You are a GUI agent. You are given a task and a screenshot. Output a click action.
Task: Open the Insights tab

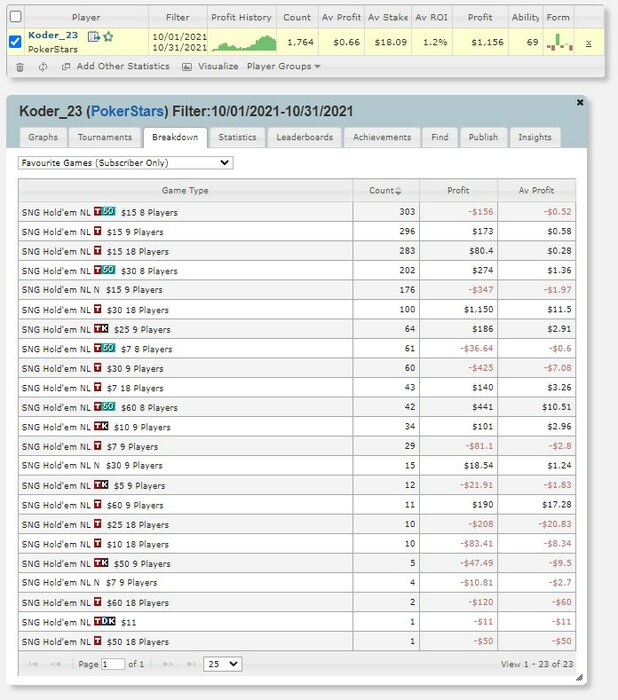[x=535, y=138]
